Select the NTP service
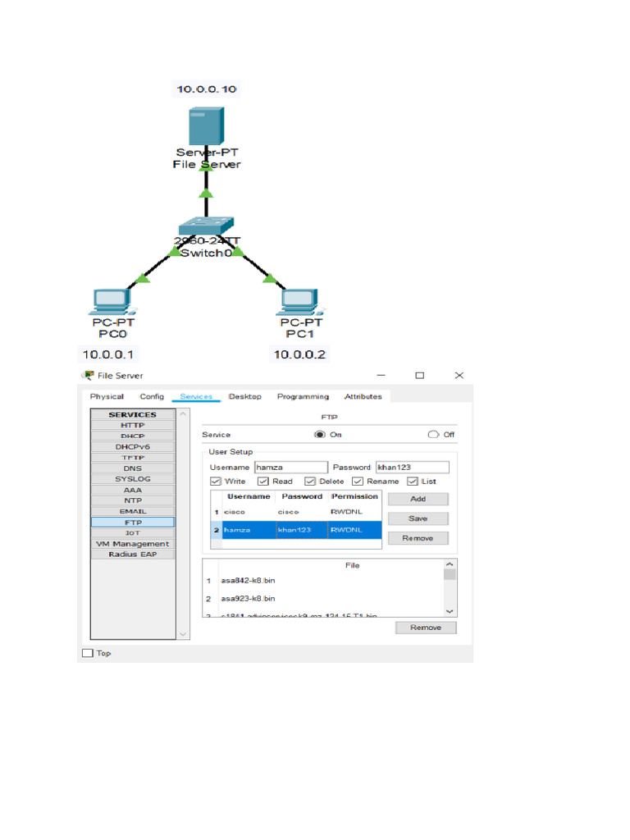Image resolution: width=630 pixels, height=840 pixels. tap(133, 500)
